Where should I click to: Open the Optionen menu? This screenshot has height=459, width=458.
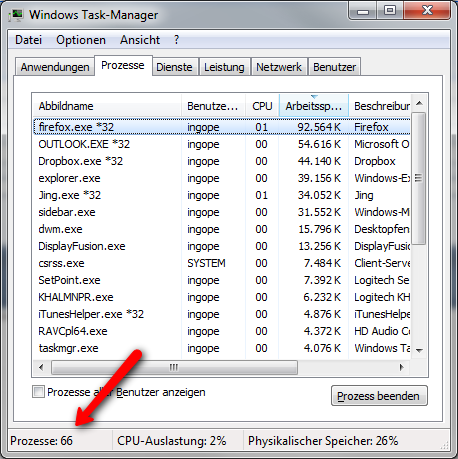coord(81,40)
